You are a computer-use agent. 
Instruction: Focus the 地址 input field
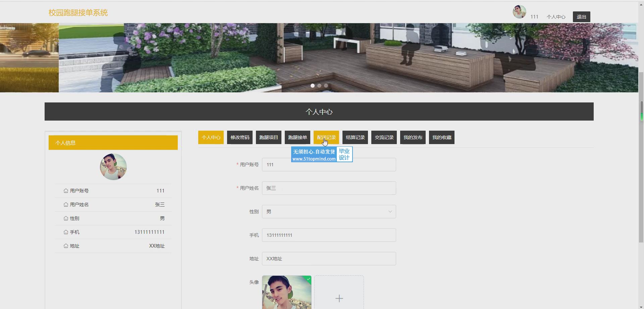[x=329, y=259]
